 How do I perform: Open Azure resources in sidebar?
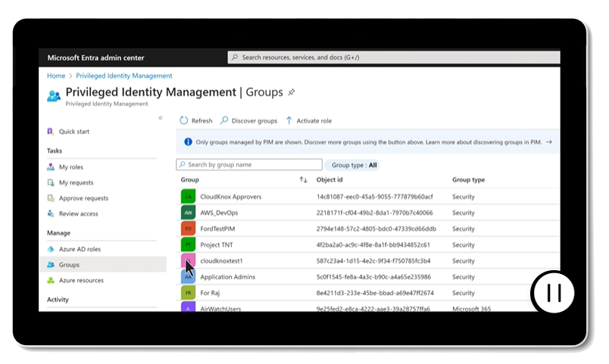(x=81, y=280)
